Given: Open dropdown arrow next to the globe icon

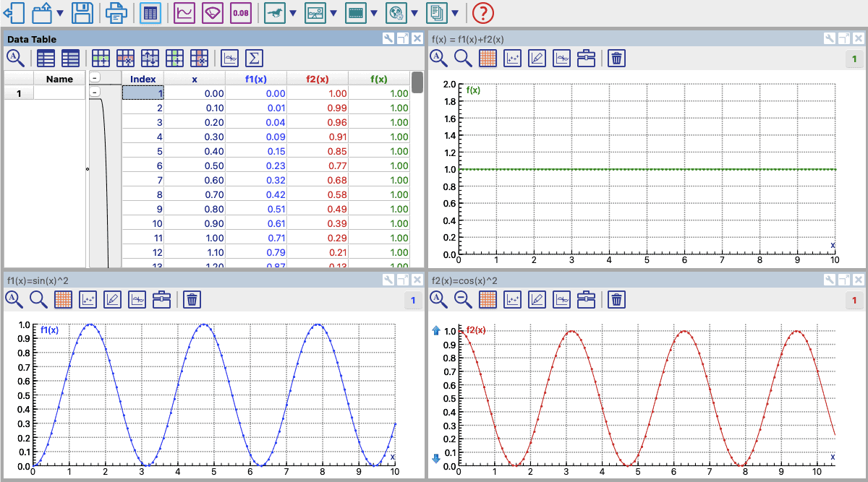Looking at the screenshot, I should coord(414,13).
